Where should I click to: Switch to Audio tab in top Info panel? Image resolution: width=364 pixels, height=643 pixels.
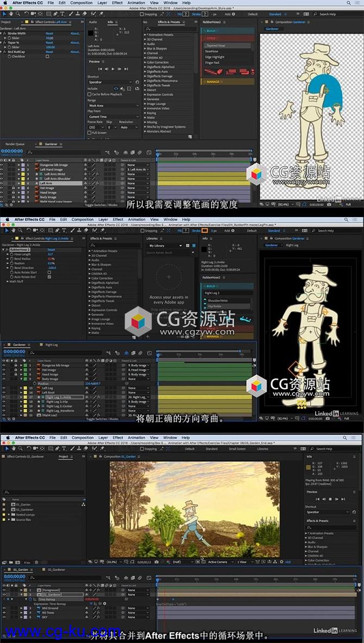(93, 22)
